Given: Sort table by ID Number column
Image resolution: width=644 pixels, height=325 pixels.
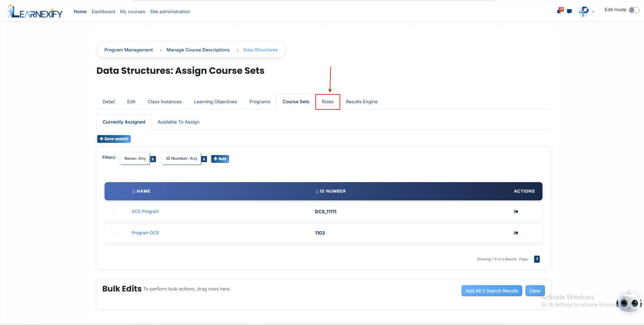Looking at the screenshot, I should pos(330,191).
